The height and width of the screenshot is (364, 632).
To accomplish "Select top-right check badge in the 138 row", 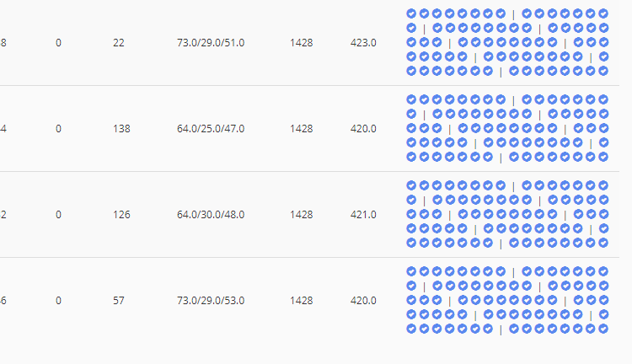I will pyautogui.click(x=603, y=99).
